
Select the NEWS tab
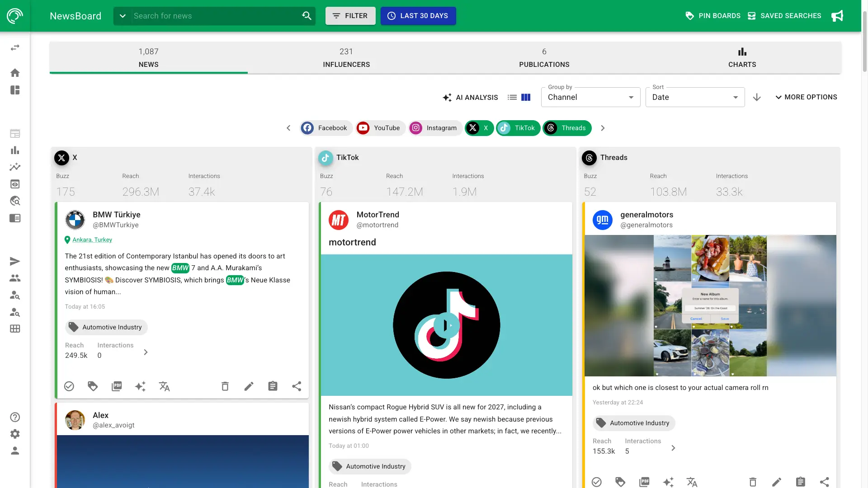[x=148, y=58]
